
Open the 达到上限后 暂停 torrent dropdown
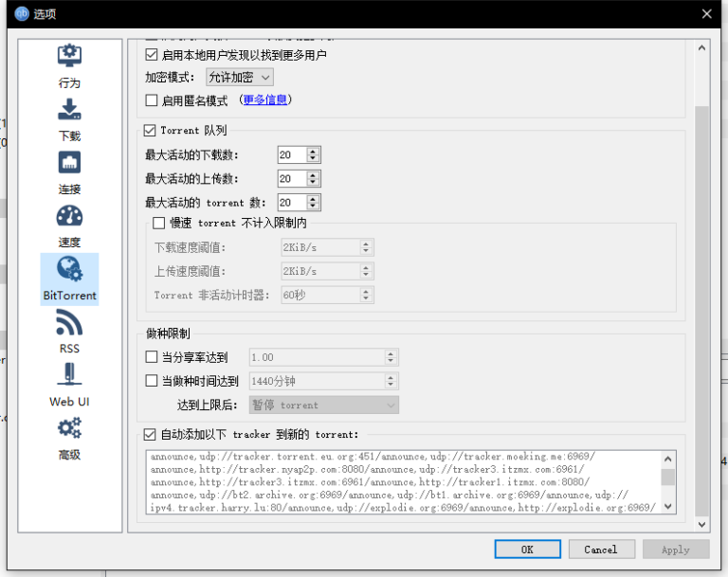click(x=323, y=405)
